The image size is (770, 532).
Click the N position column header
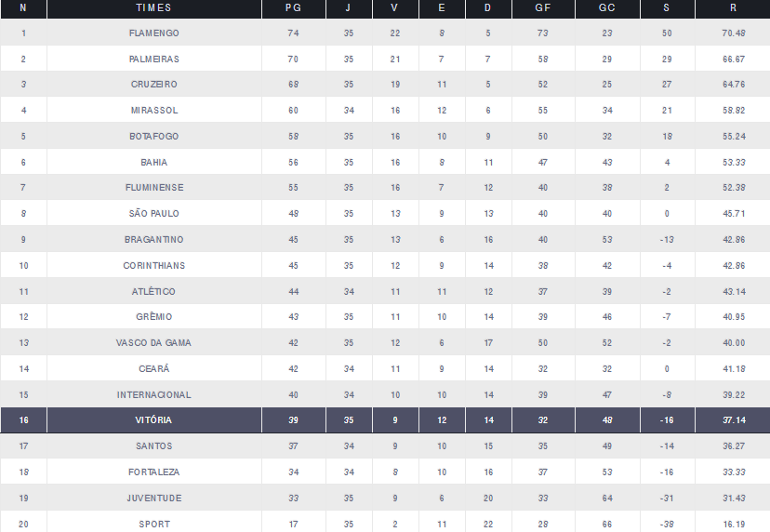point(23,8)
